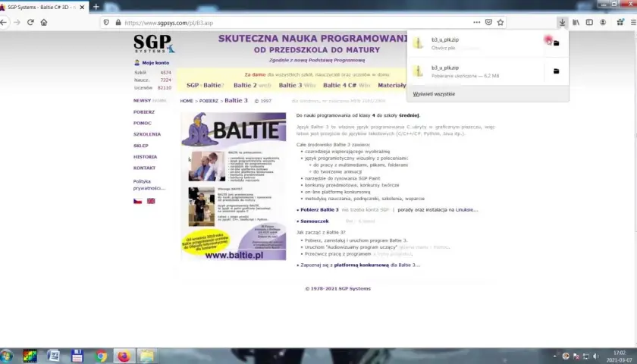Open POBIERZ sidebar link
The height and width of the screenshot is (364, 637).
click(144, 111)
